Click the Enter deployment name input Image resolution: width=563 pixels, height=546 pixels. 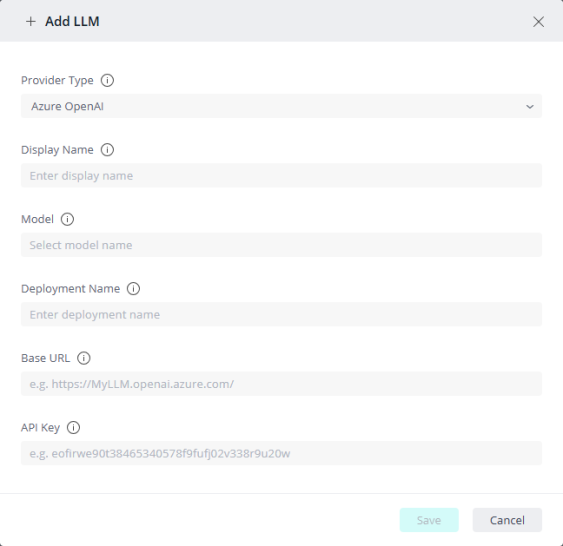click(281, 314)
